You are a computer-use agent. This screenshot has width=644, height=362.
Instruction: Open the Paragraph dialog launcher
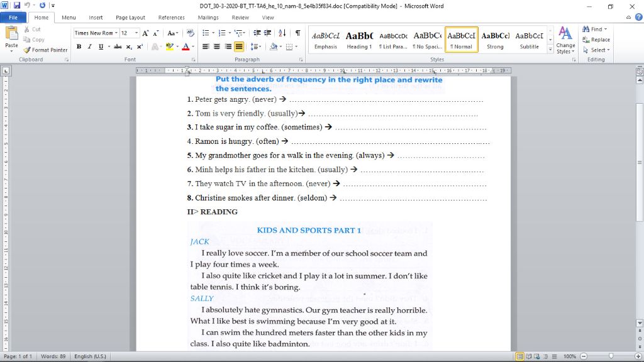coord(301,60)
